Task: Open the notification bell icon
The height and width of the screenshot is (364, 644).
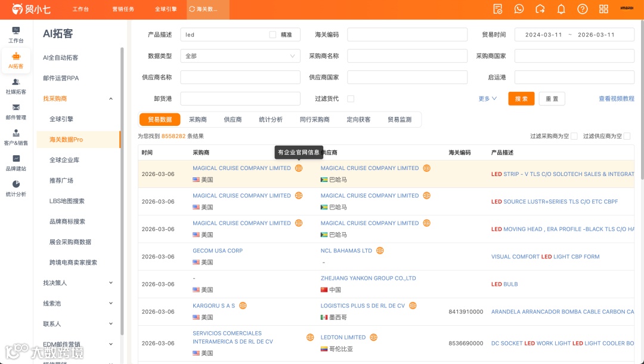Action: tap(561, 8)
